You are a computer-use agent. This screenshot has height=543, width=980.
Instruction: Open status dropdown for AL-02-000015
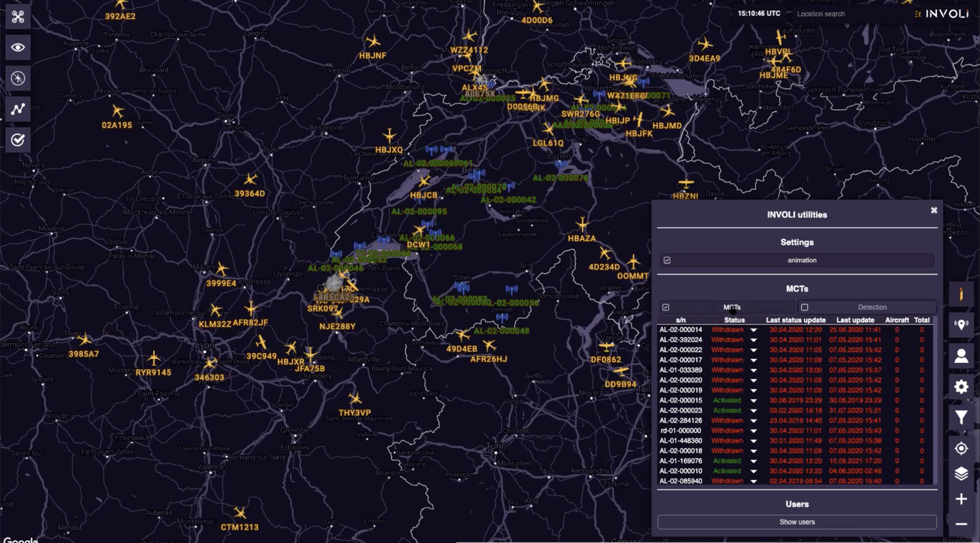click(x=754, y=400)
